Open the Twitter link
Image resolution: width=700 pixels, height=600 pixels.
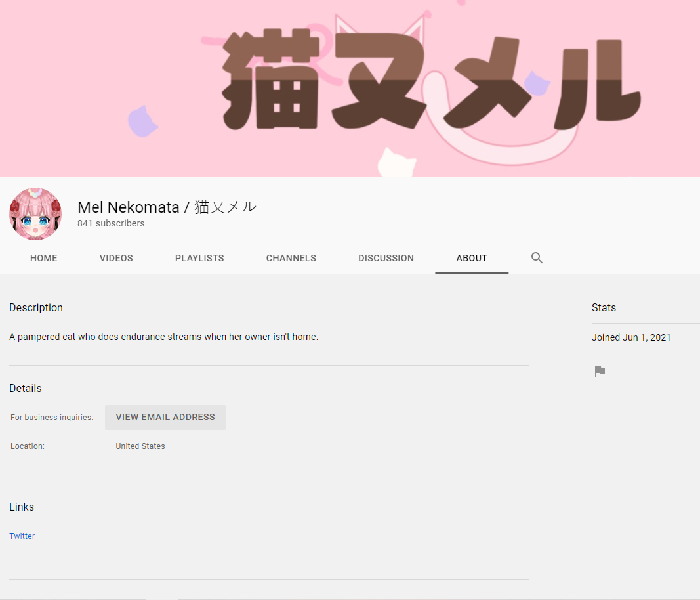[x=22, y=536]
